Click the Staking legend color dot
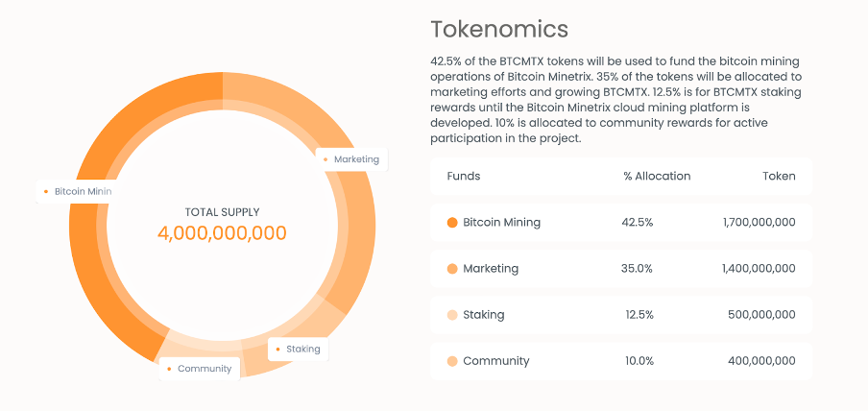The image size is (868, 411). (x=452, y=315)
